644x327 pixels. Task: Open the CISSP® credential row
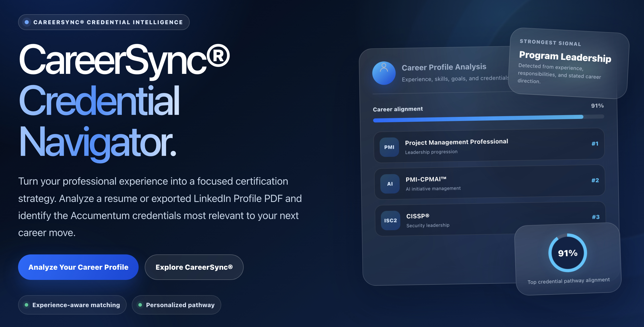coord(490,219)
